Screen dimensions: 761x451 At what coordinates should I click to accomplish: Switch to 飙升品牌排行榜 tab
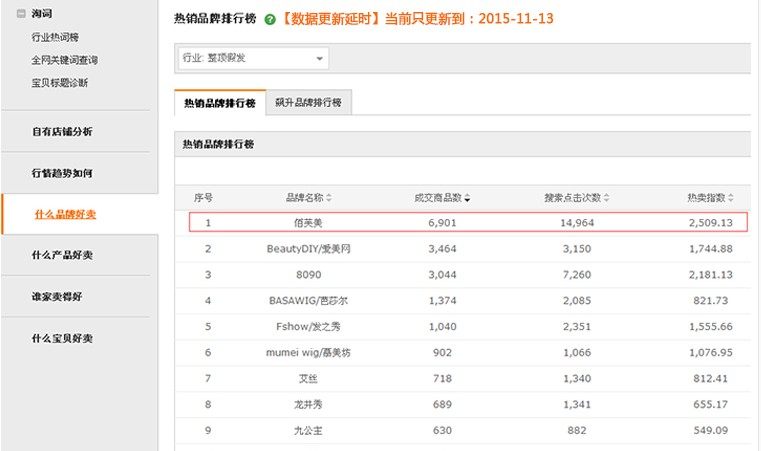309,102
